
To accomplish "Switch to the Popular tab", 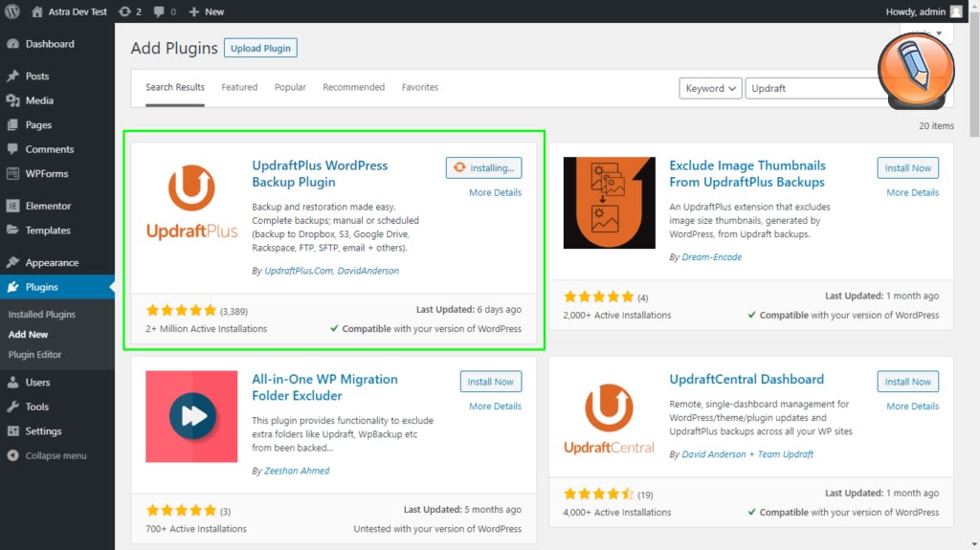I will tap(290, 87).
